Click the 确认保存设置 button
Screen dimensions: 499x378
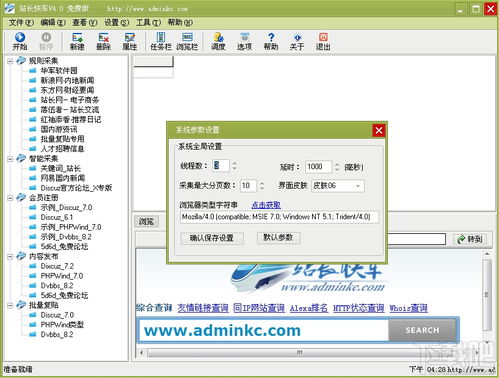[x=212, y=238]
